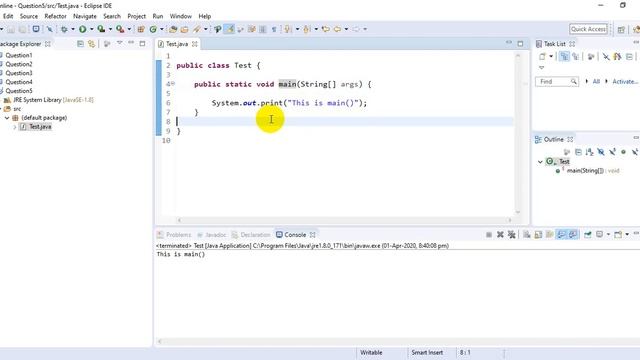Collapse the Test class in Outline
The height and width of the screenshot is (360, 640).
point(540,162)
